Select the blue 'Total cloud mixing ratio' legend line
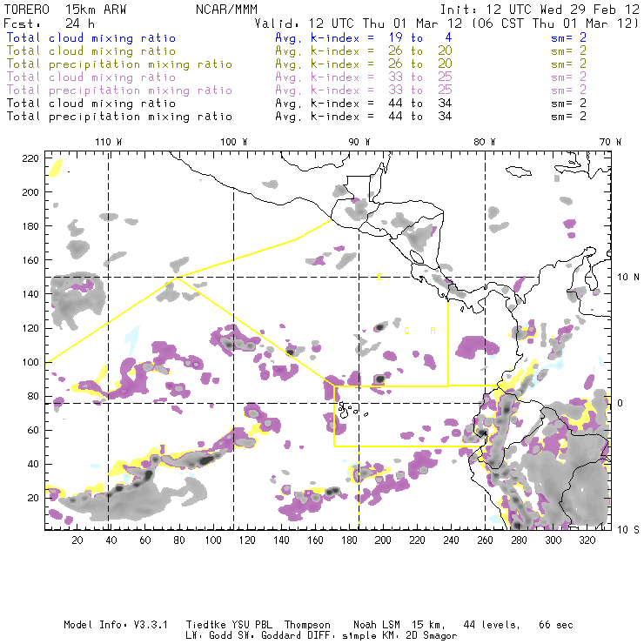 pos(91,38)
